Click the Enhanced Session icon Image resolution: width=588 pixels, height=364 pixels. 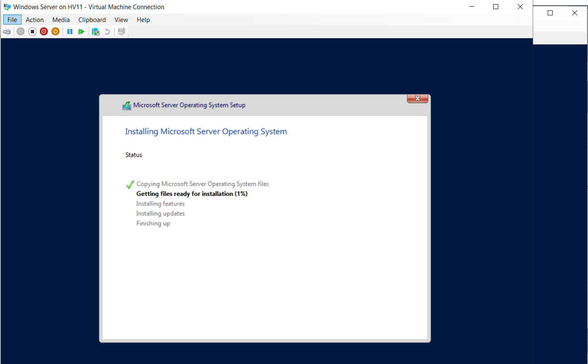pyautogui.click(x=121, y=32)
